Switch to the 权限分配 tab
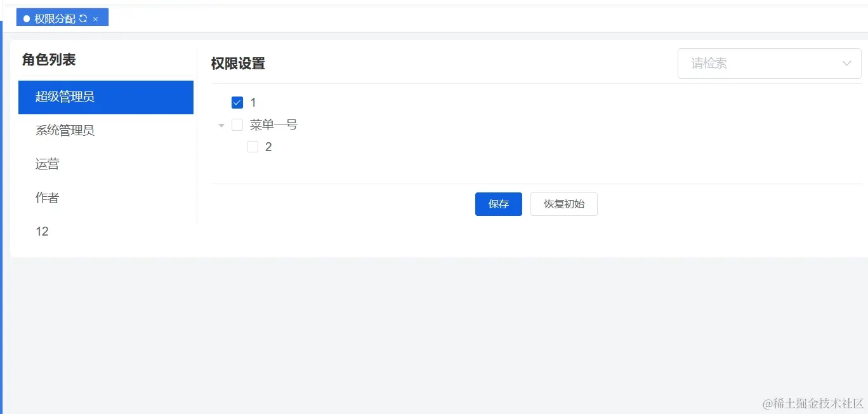 point(62,18)
